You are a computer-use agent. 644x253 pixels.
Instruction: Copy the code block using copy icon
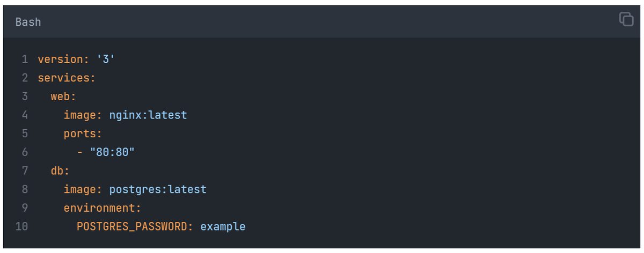coord(626,19)
